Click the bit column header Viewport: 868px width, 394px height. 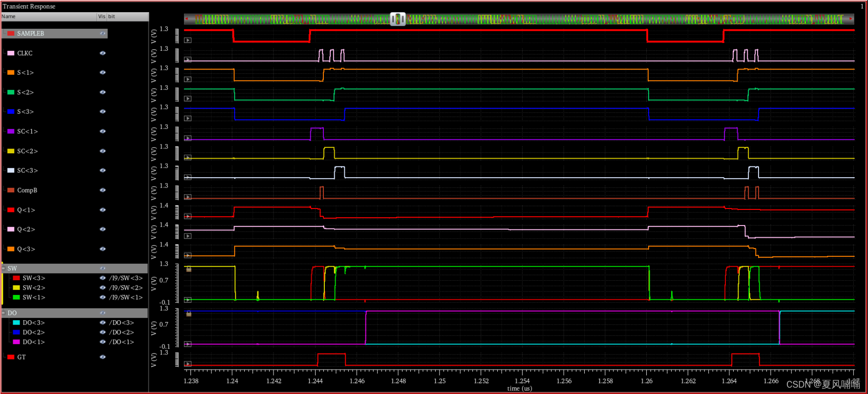[127, 17]
